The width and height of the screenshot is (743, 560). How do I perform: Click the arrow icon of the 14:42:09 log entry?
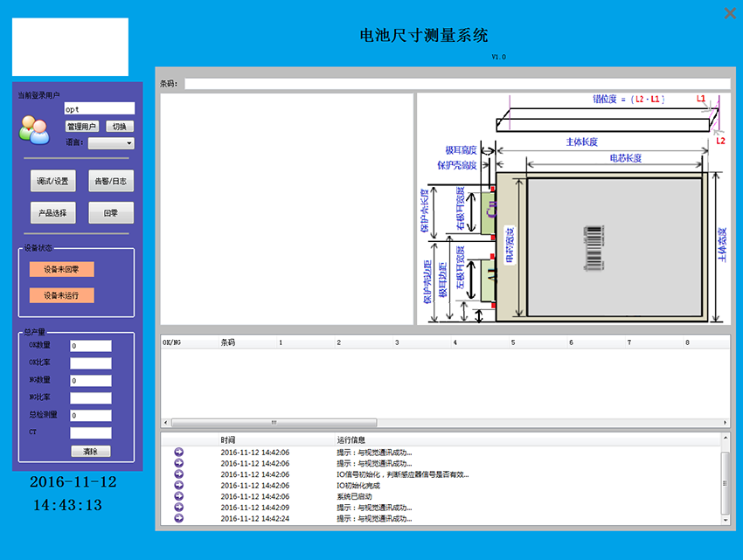(179, 508)
